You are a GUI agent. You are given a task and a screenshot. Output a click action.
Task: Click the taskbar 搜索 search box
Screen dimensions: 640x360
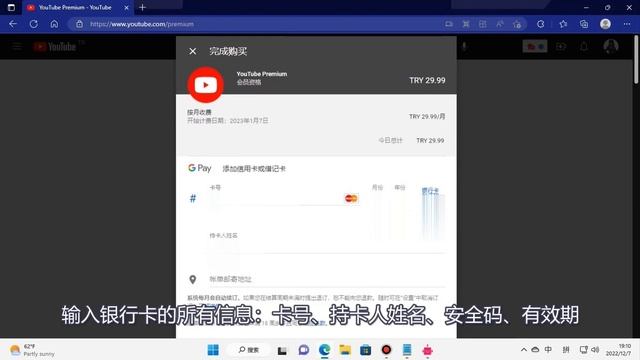click(249, 350)
